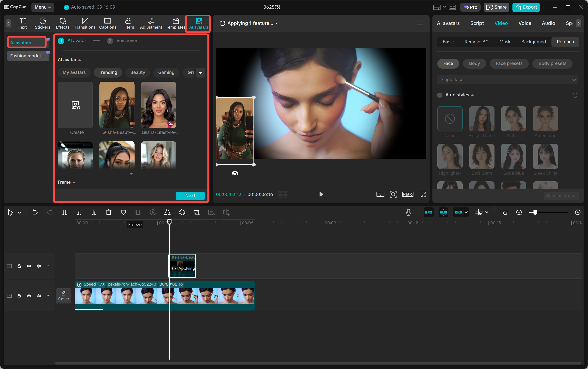Mute the pexels-ron-lach clip track
The image size is (588, 369).
pos(39,296)
